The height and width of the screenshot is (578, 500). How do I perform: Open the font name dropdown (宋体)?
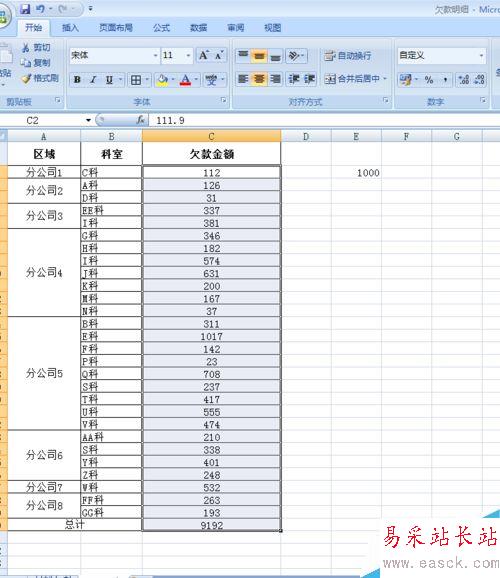click(x=155, y=55)
